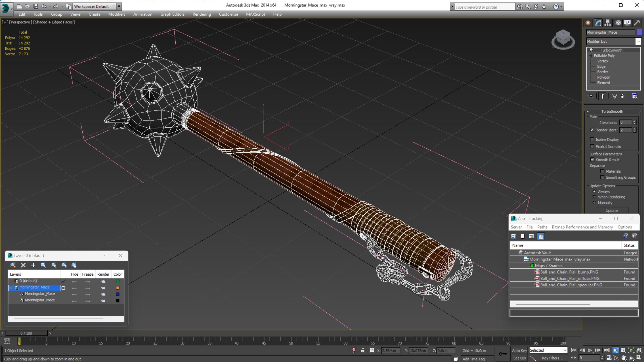
Task: Click create new layer plus icon
Action: [33, 265]
